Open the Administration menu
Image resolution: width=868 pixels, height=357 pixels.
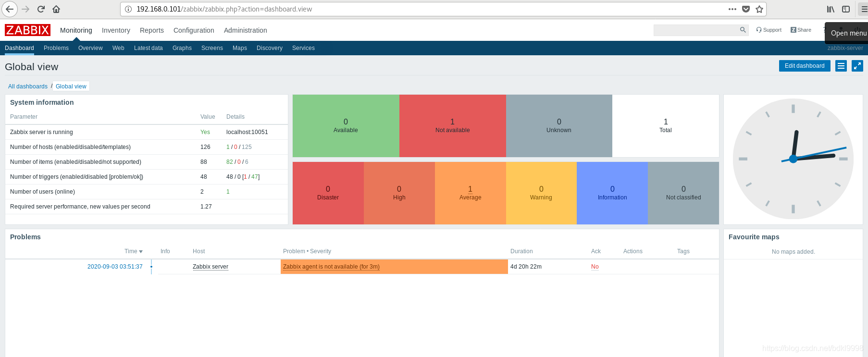pos(246,30)
